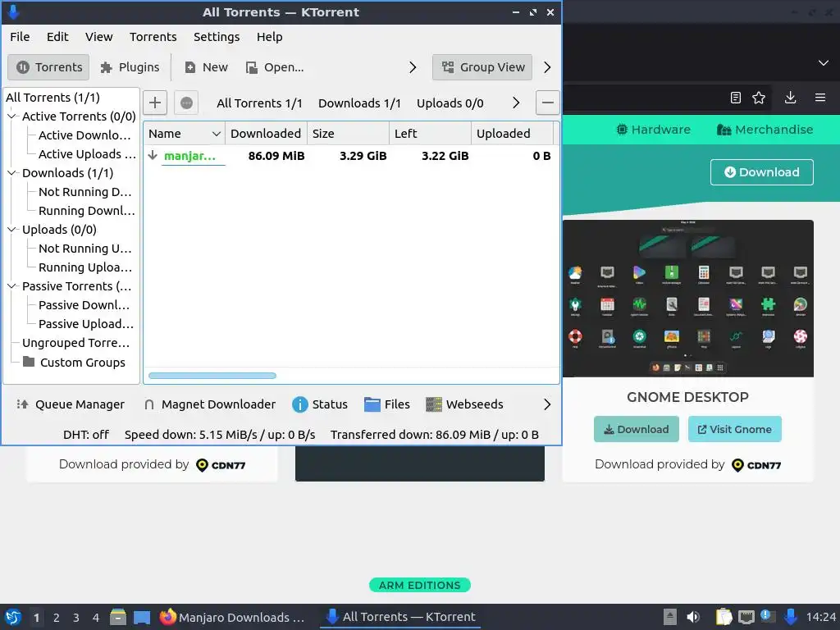Viewport: 840px width, 630px height.
Task: Show more bottom tabs with chevron
Action: [x=547, y=404]
